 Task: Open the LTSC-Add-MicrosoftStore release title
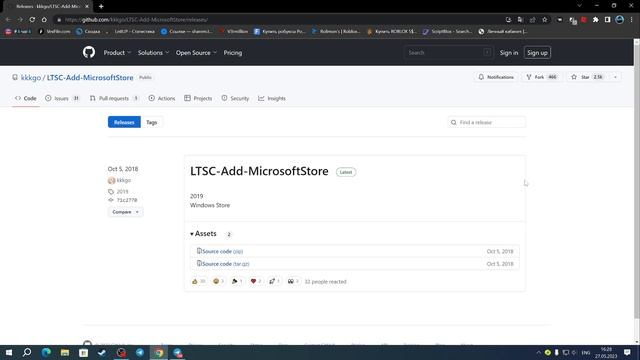[x=259, y=171]
